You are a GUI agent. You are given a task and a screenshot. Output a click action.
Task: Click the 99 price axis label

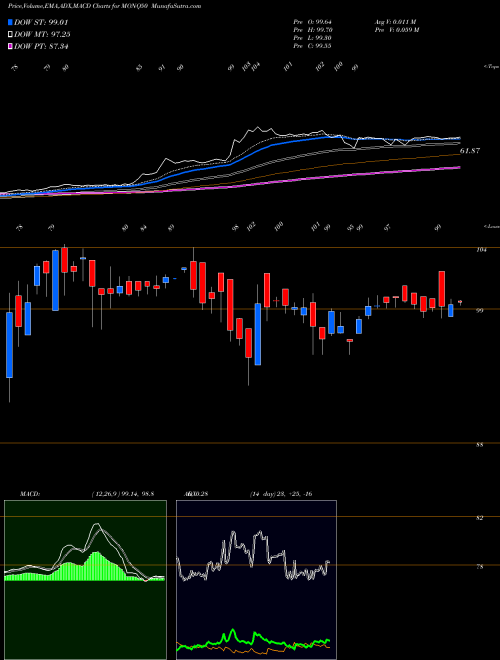click(x=479, y=311)
